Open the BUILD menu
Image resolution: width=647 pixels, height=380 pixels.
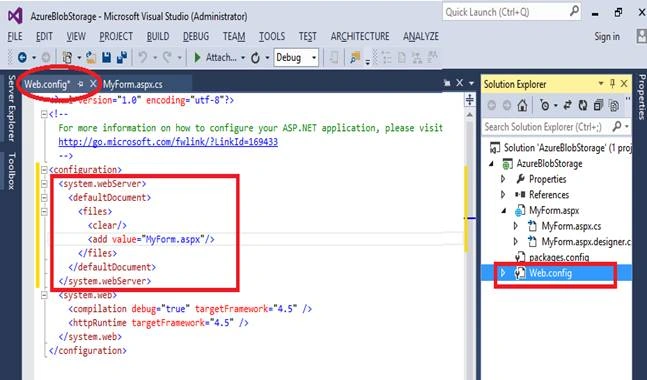coord(158,36)
